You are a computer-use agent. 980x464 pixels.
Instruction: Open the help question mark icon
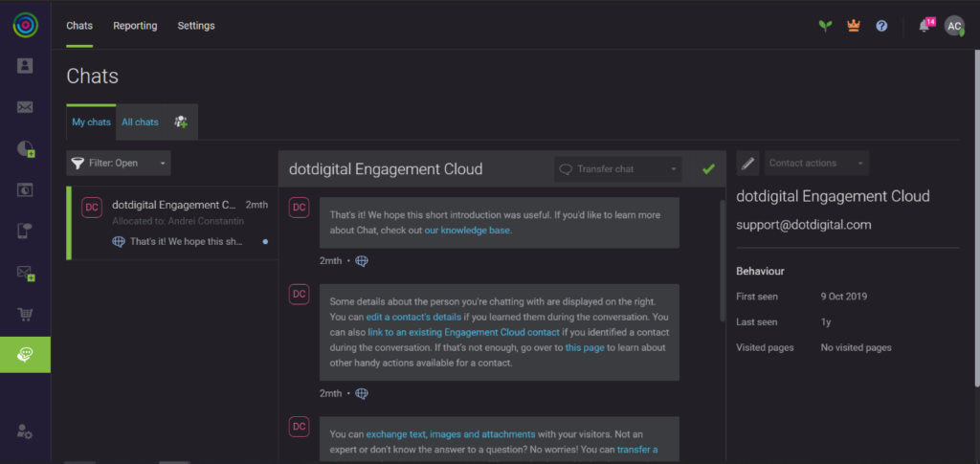coord(881,26)
